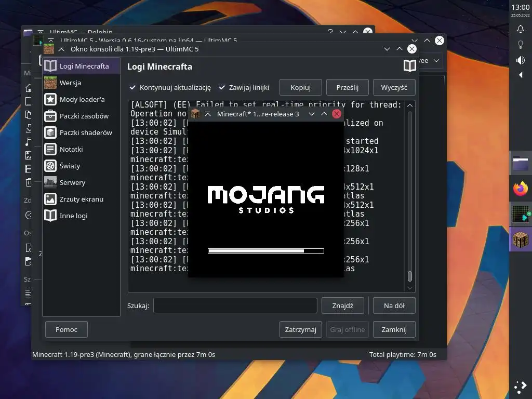Click the Prześlij button
Screen dimensions: 532x399
347,87
